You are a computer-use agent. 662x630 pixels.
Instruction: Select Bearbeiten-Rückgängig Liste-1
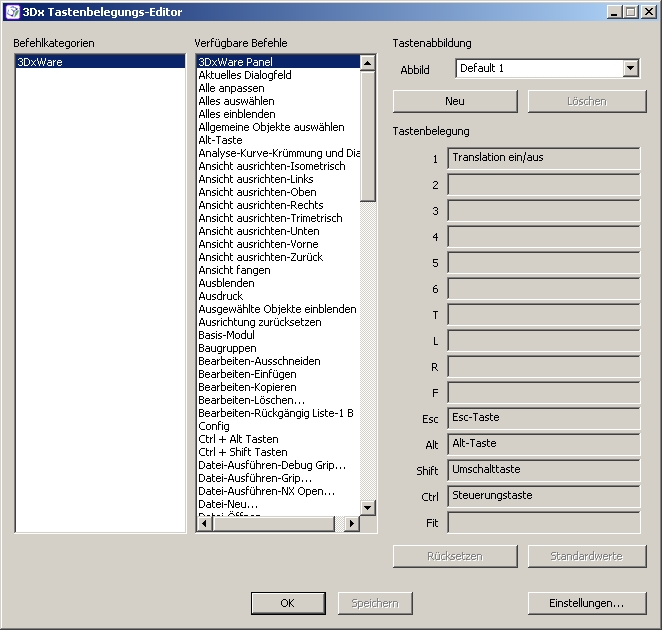click(278, 413)
